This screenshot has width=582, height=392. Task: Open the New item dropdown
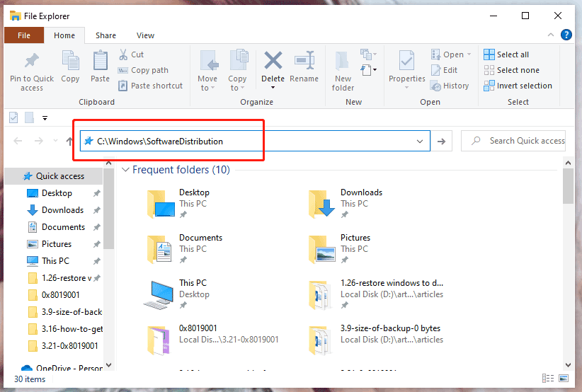368,54
